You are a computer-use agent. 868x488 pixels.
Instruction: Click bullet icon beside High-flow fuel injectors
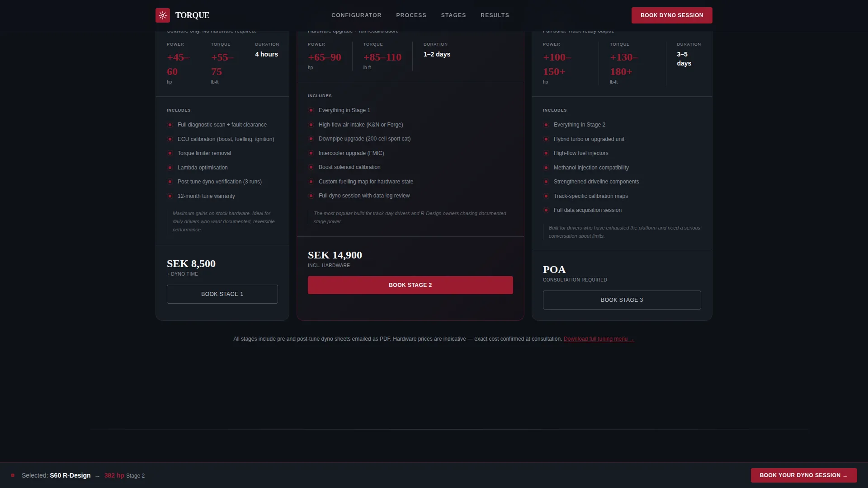546,153
